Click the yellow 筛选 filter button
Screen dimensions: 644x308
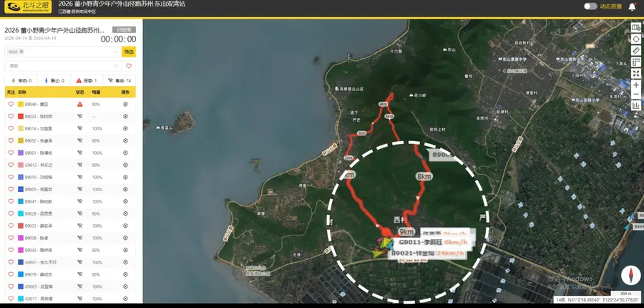pos(129,52)
